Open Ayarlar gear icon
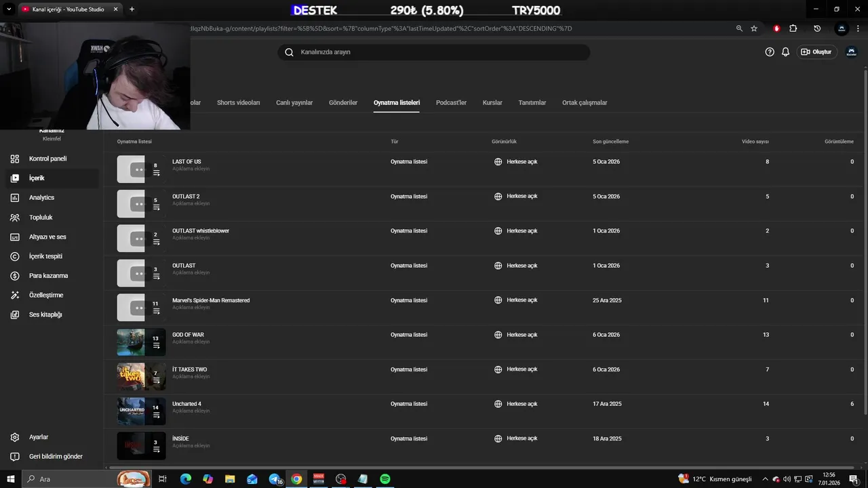The width and height of the screenshot is (868, 488). pos(15,437)
